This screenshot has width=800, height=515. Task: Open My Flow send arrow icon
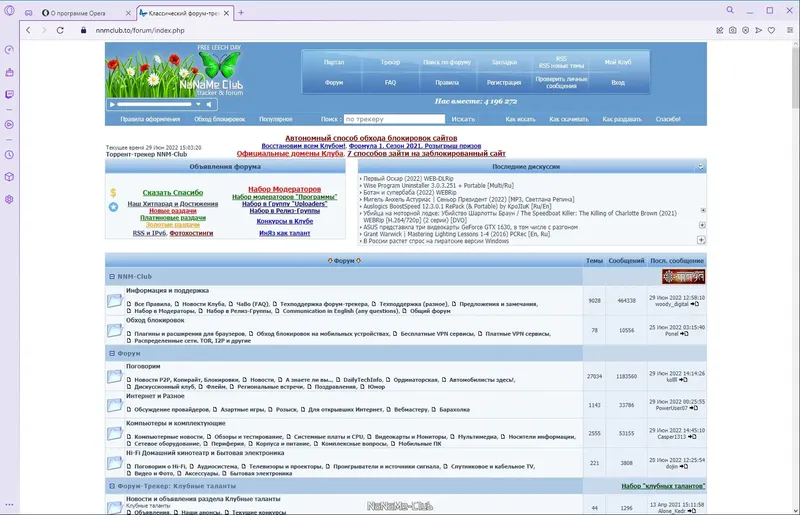[x=759, y=30]
